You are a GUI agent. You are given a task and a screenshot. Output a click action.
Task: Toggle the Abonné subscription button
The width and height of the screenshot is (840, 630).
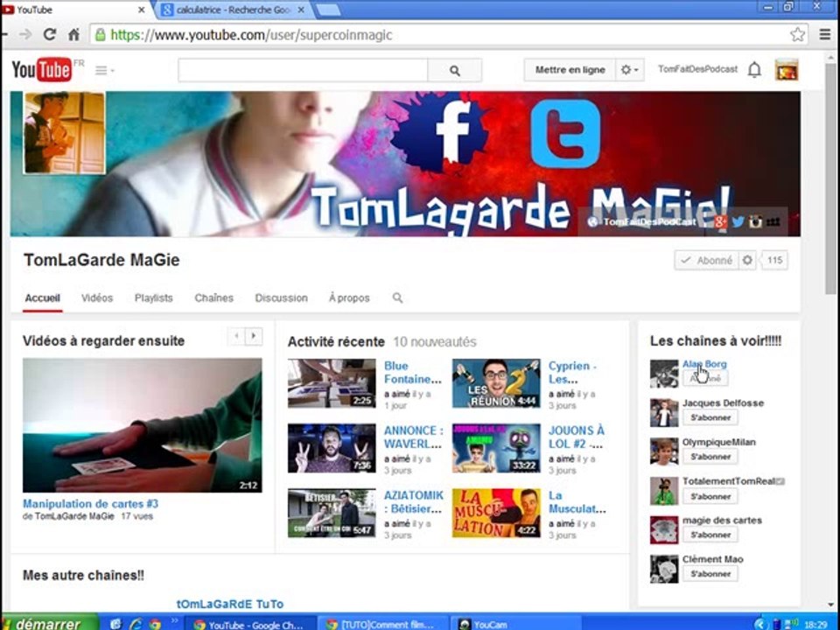[706, 261]
